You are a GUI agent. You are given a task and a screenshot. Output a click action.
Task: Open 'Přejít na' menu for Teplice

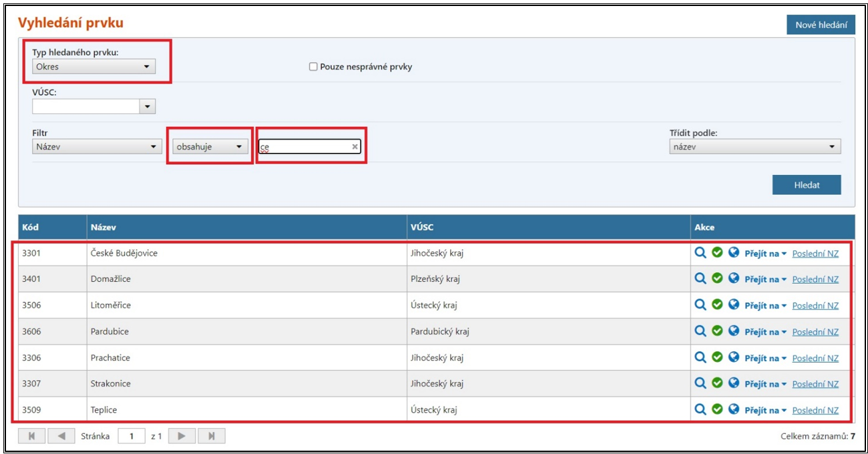pos(765,411)
